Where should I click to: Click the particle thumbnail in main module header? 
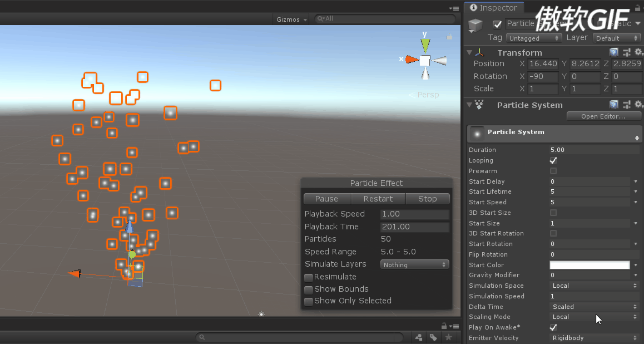(477, 134)
